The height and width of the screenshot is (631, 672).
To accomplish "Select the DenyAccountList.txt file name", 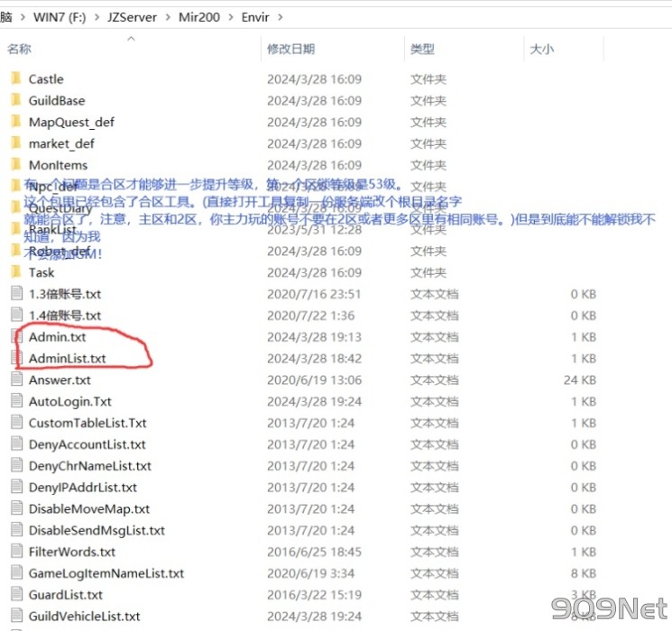I will 87,444.
